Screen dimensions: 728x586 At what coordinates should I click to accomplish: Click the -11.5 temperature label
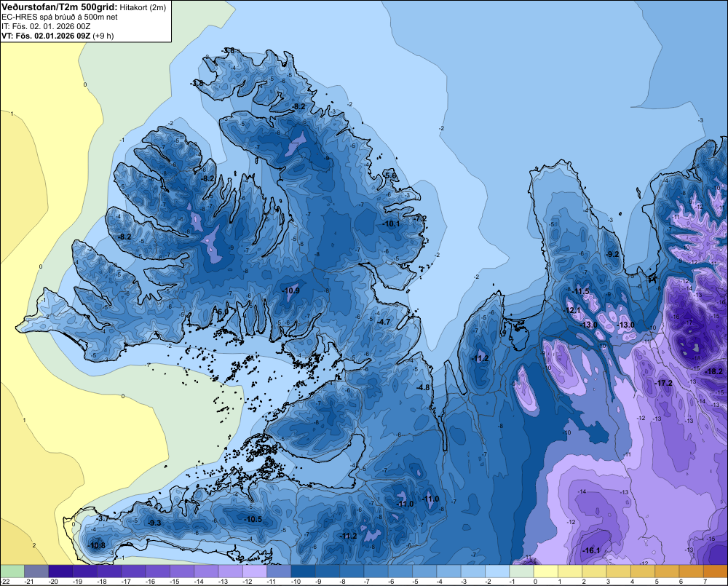point(580,291)
